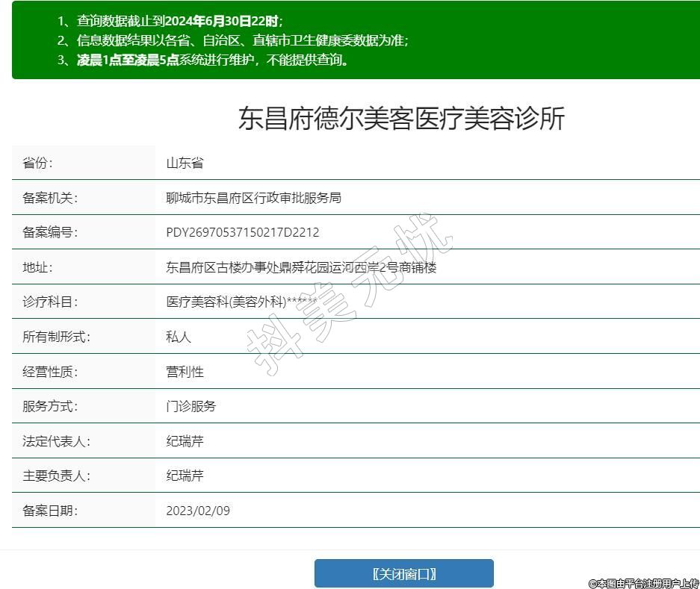This screenshot has width=700, height=589.
Task: Click the name in the 法定代表人 row
Action: pyautogui.click(x=185, y=441)
